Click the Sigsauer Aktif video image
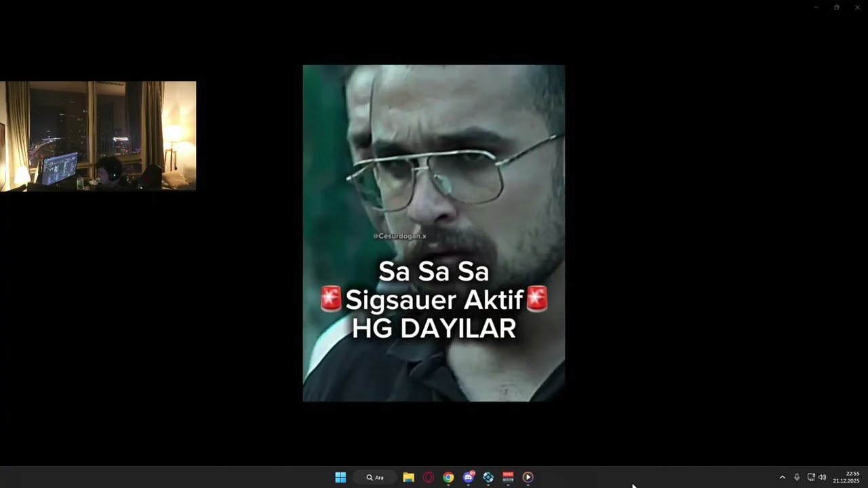This screenshot has width=868, height=488. point(434,233)
